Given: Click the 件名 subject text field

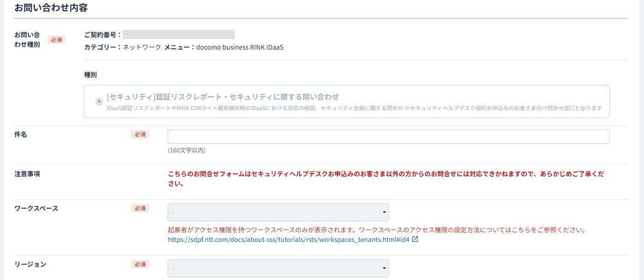Looking at the screenshot, I should pos(389,137).
